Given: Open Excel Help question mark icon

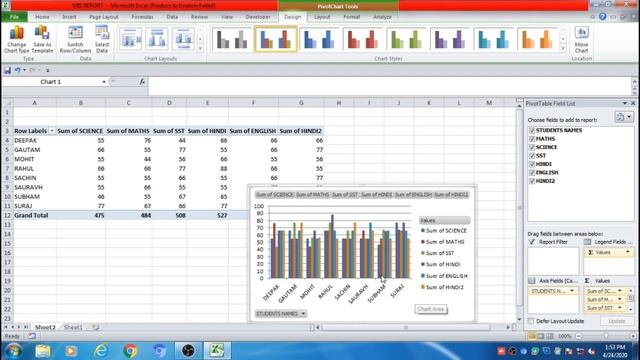Looking at the screenshot, I should point(602,17).
